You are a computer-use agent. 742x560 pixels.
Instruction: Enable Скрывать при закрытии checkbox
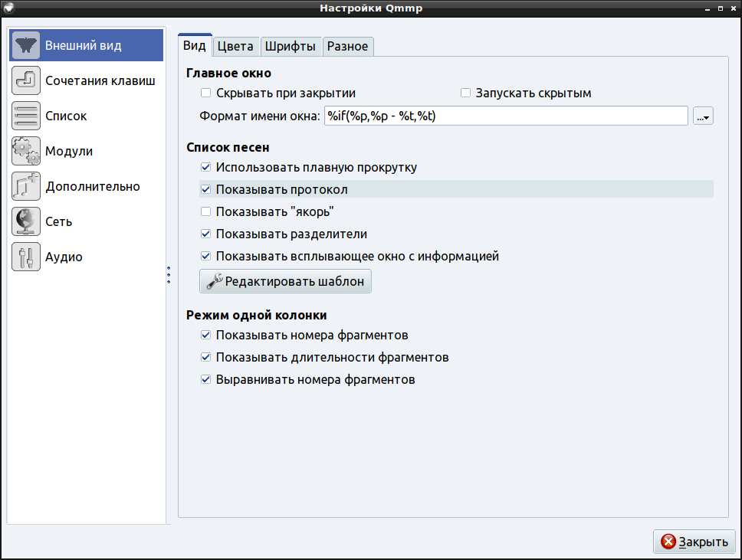(205, 93)
